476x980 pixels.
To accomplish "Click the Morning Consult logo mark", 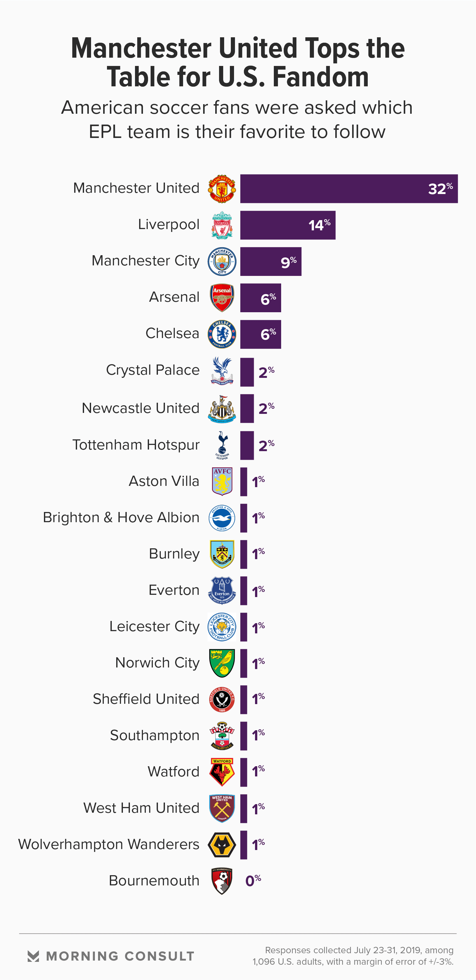I will click(33, 956).
